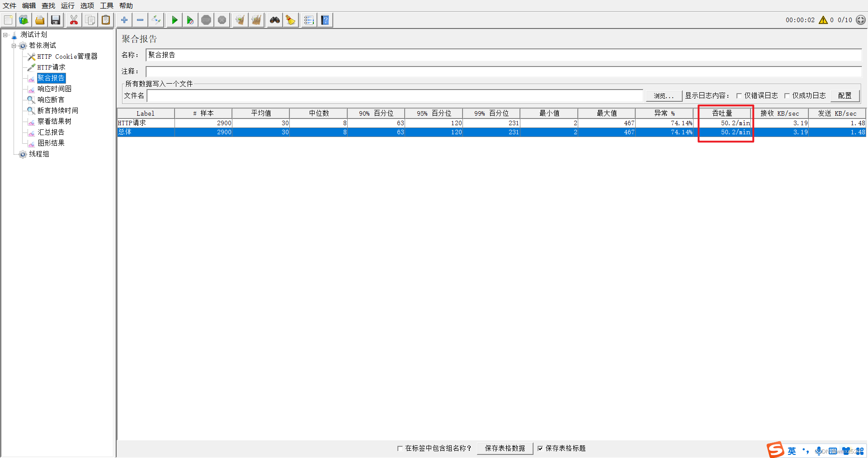
Task: Start the test with green play icon
Action: pyautogui.click(x=175, y=20)
